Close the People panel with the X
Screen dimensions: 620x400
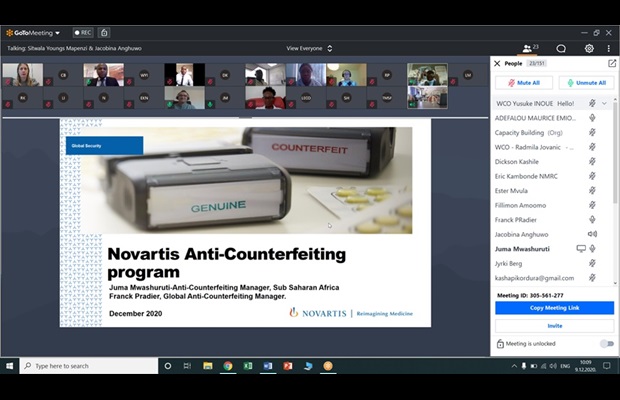(x=497, y=63)
